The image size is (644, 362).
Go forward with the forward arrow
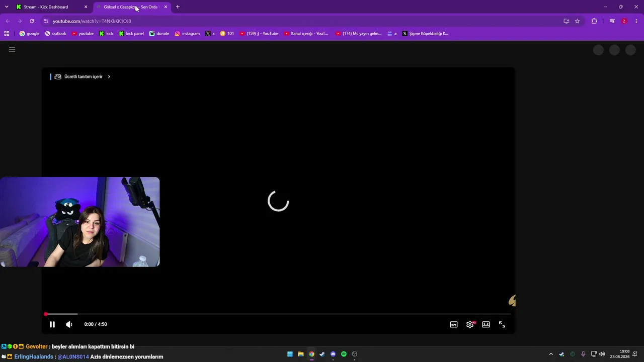click(x=20, y=21)
